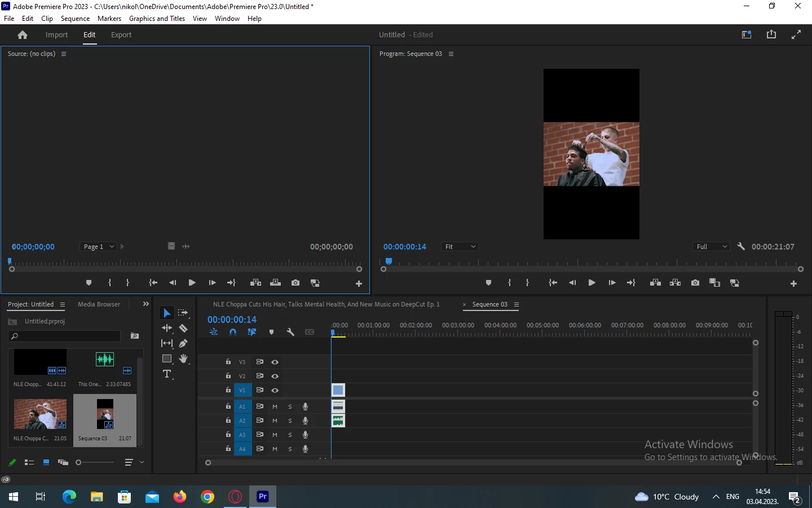Toggle V1 track output eye
The image size is (812, 508).
275,390
